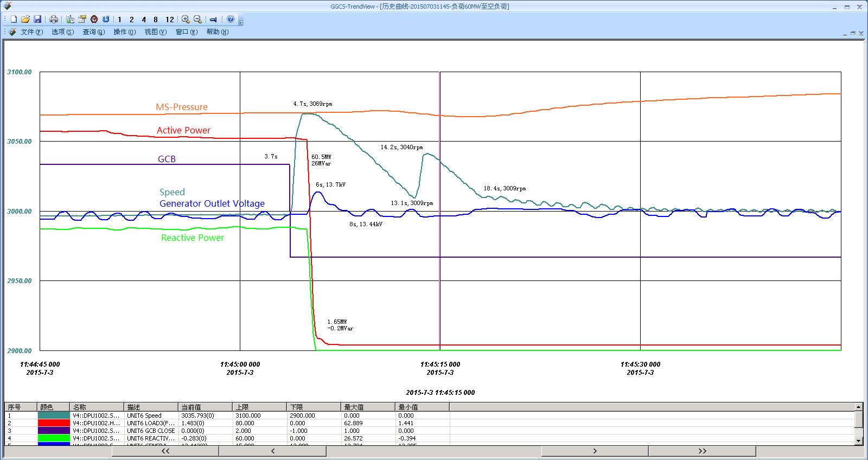Select the UNIT6 LOAD3 description cell
This screenshot has width=868, height=460.
click(151, 423)
